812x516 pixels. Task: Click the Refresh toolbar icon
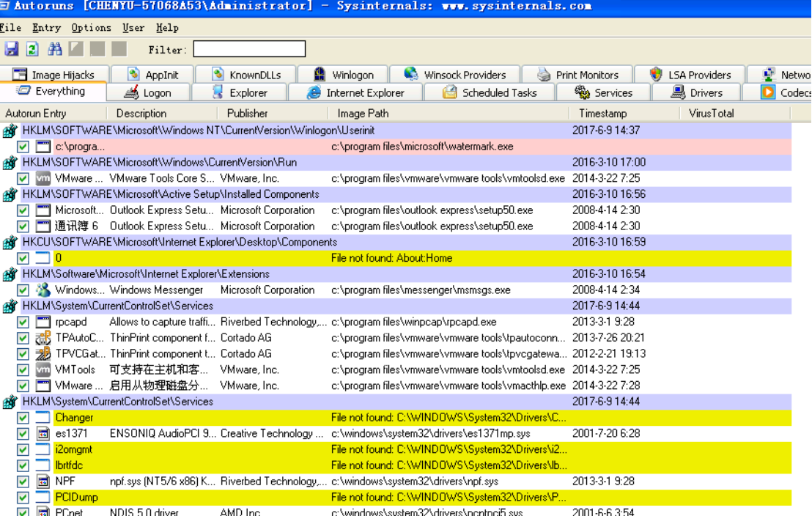(33, 49)
